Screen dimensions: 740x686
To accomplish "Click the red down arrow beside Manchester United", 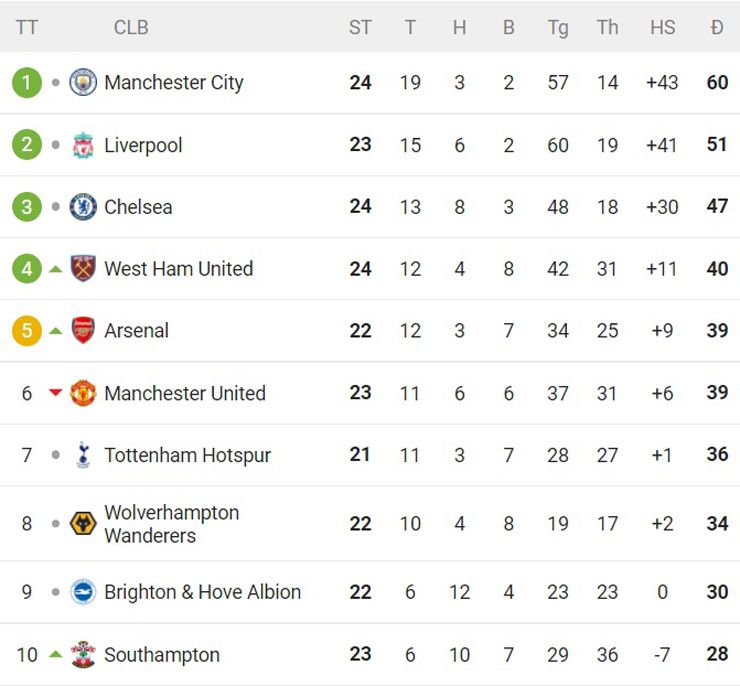I will pos(56,393).
